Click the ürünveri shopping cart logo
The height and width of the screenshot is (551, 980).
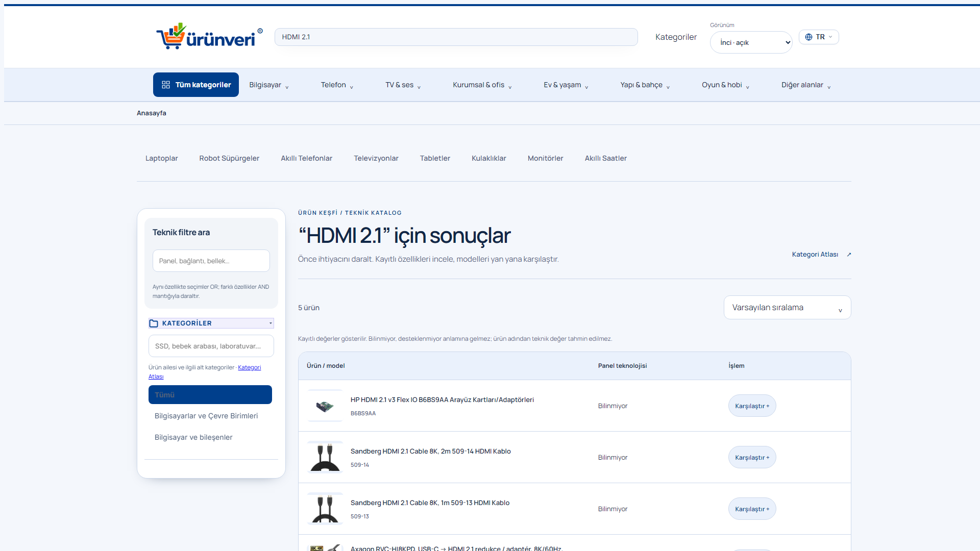(x=209, y=36)
